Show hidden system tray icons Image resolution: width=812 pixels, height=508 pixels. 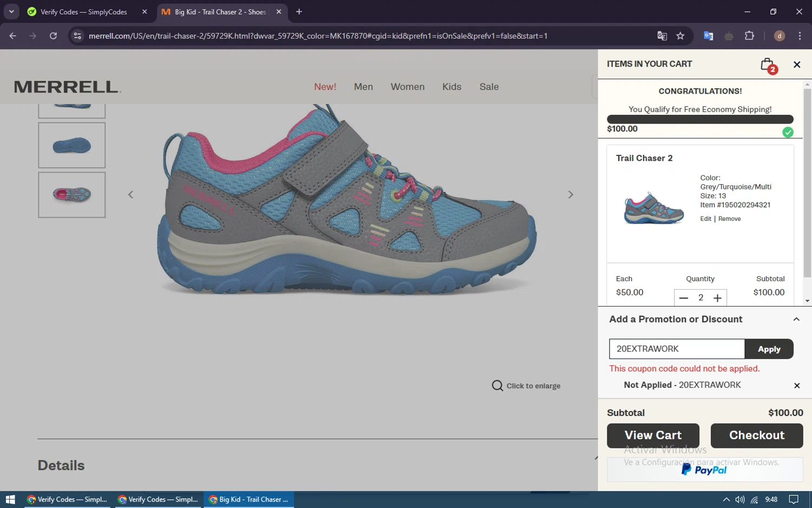726,499
